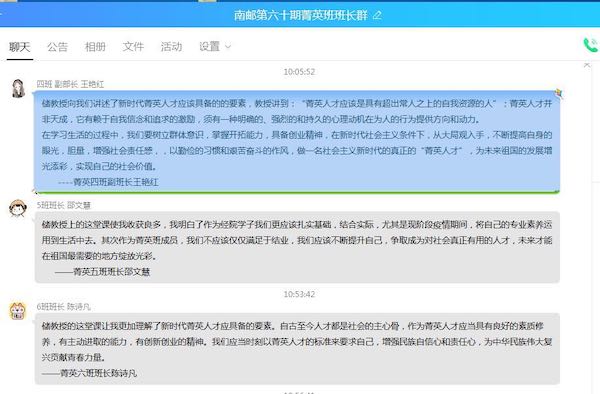Viewport: 600px width, 394px height.
Task: Click sender name 6班班长 陈诗凡
Action: click(x=64, y=307)
